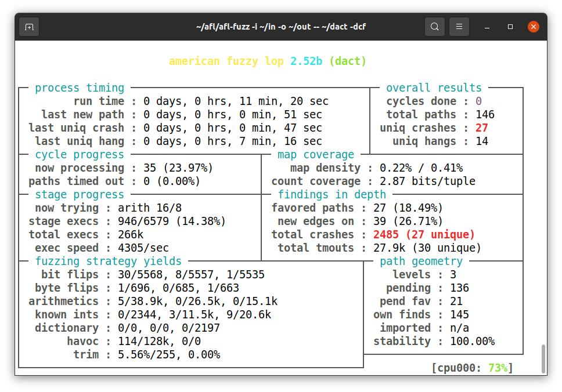Click the total tmouts '27.9k (30 unique)' value

(x=427, y=248)
